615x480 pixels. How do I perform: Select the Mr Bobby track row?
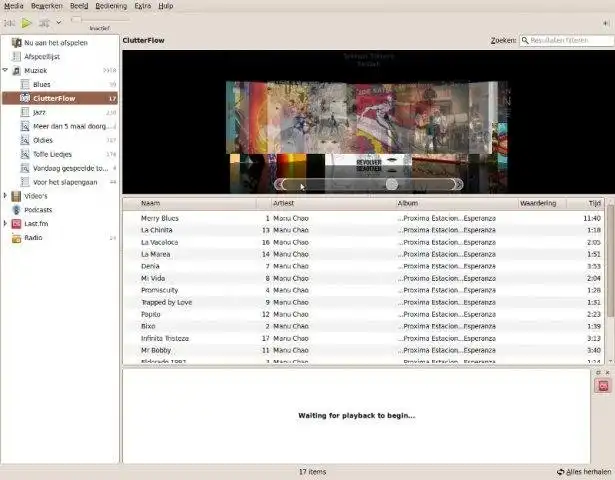[364, 350]
